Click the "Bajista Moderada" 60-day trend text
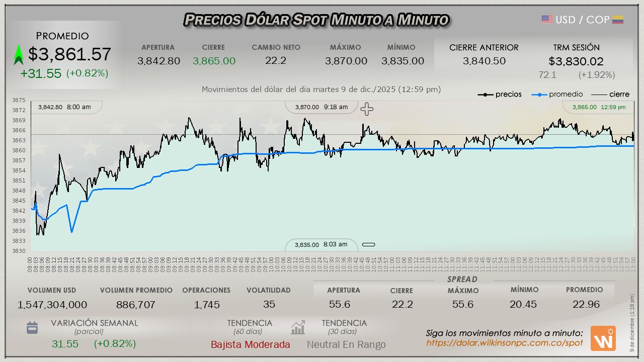The image size is (644, 362). 250,344
